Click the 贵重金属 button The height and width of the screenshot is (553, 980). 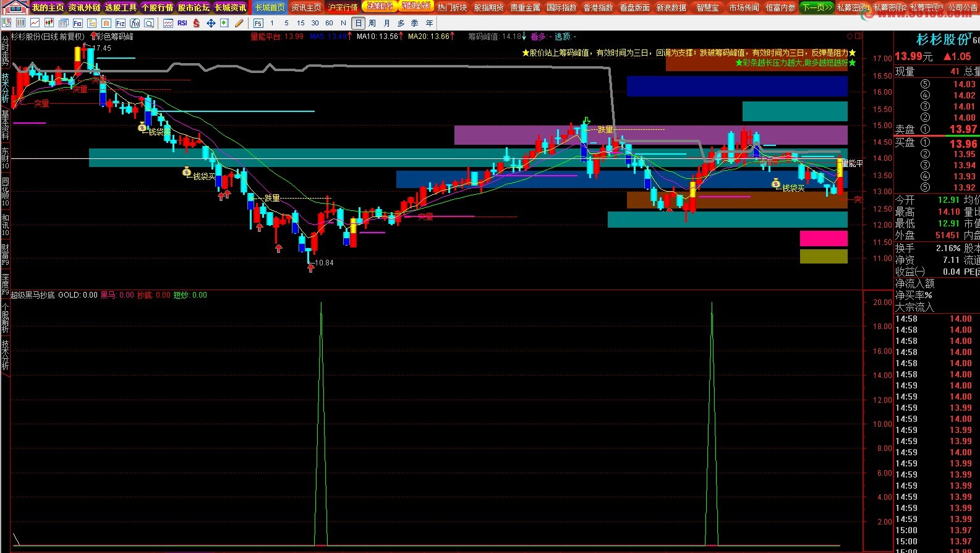pyautogui.click(x=525, y=7)
